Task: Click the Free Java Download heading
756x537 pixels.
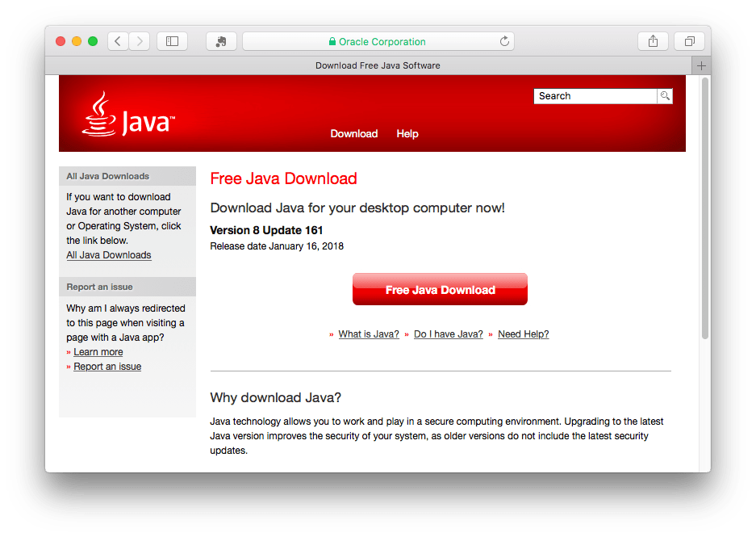Action: pyautogui.click(x=283, y=178)
